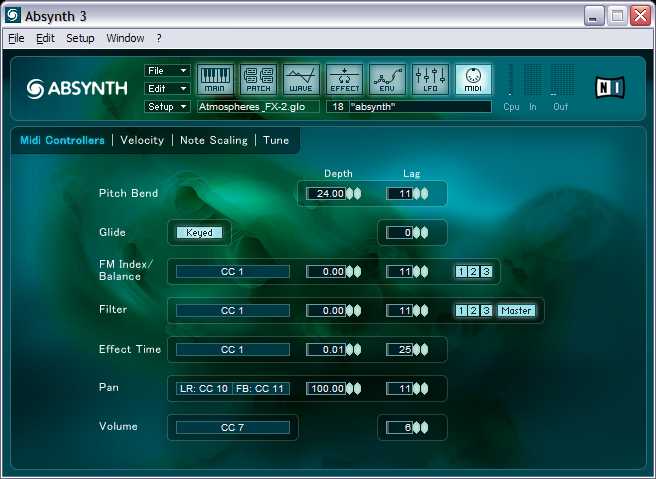This screenshot has width=656, height=479.
Task: Open the Wave editor window
Action: point(301,79)
